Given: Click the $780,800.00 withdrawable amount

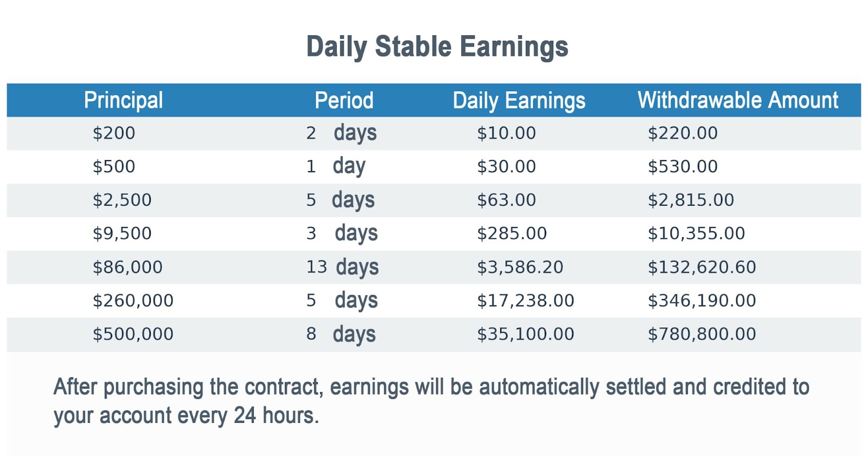Looking at the screenshot, I should [701, 334].
